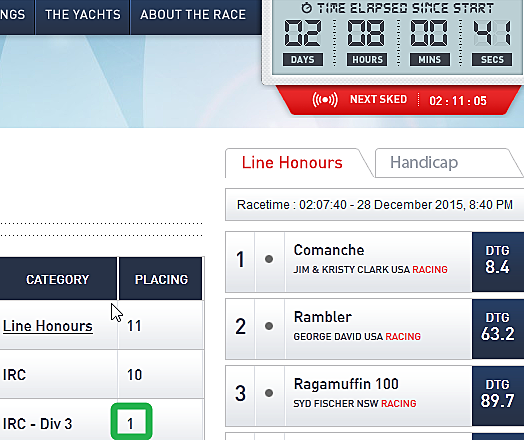Select the Line Honours tab
The width and height of the screenshot is (524, 440).
click(x=292, y=163)
